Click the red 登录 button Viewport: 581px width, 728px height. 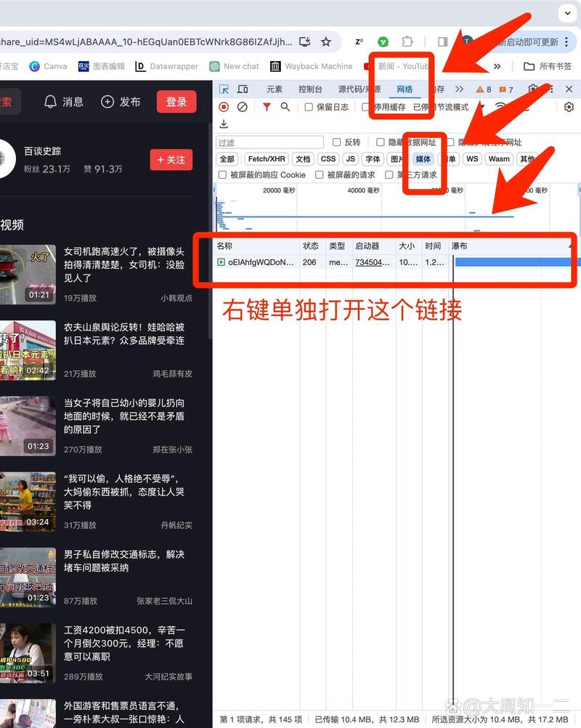coord(176,102)
